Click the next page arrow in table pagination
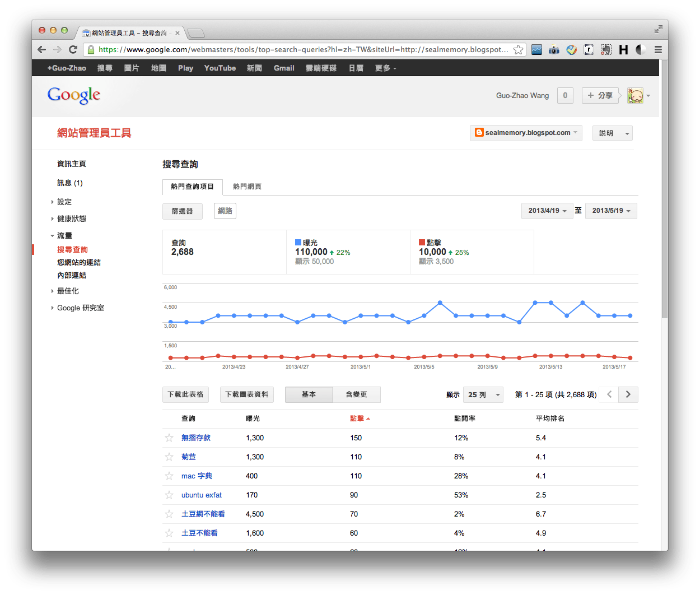The height and width of the screenshot is (595, 700). [x=628, y=394]
